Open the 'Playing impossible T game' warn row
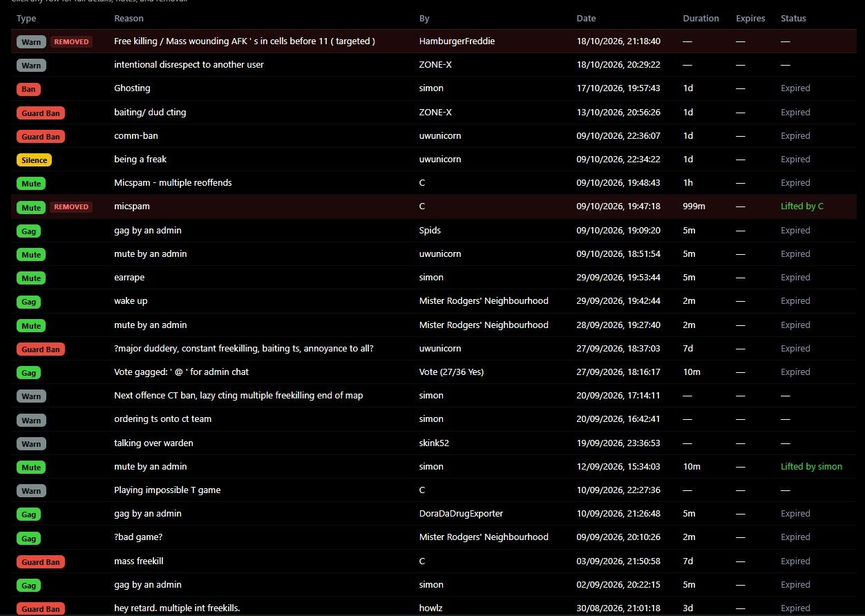Viewport: 865px width, 616px height. [434, 490]
